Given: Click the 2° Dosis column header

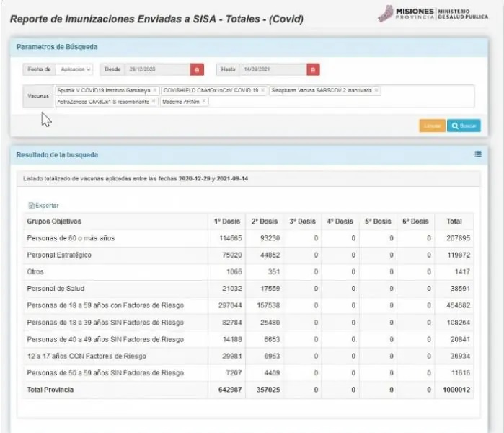Looking at the screenshot, I should 265,222.
